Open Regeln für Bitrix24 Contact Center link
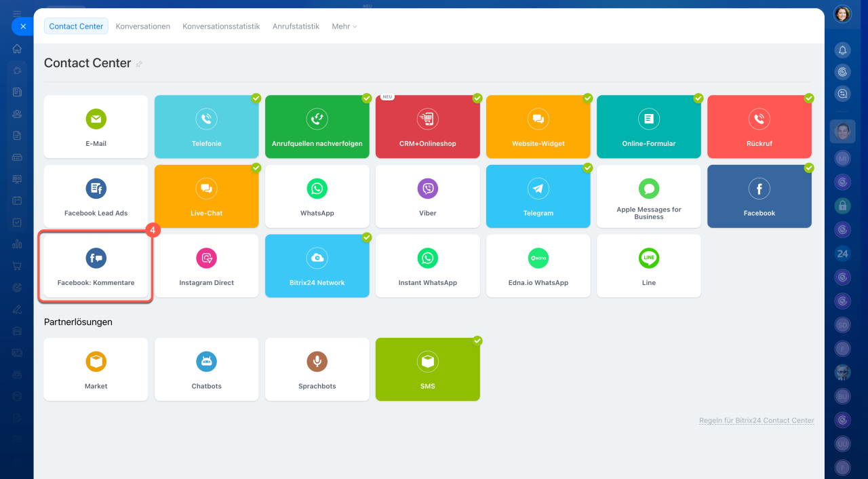The height and width of the screenshot is (479, 868). [x=757, y=421]
